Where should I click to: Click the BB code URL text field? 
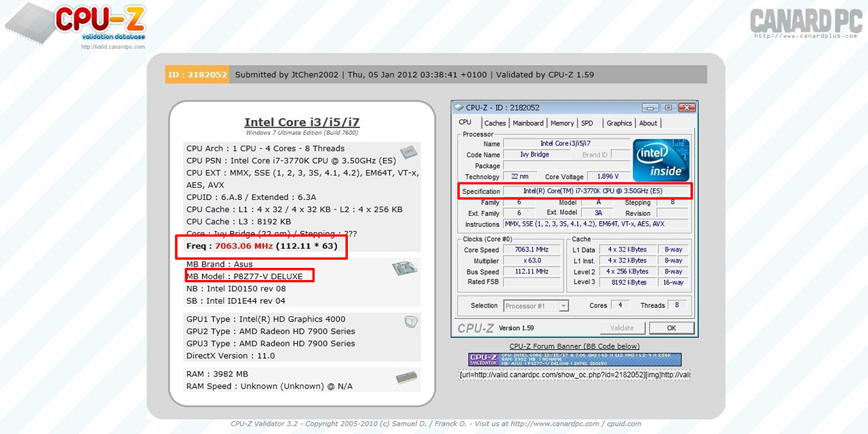coord(574,374)
